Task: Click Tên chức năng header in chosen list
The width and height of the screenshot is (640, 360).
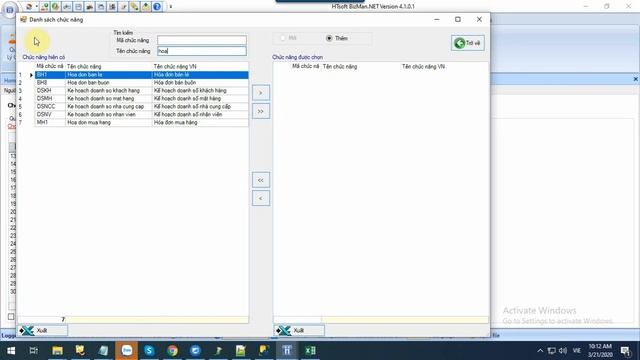Action: pos(361,67)
